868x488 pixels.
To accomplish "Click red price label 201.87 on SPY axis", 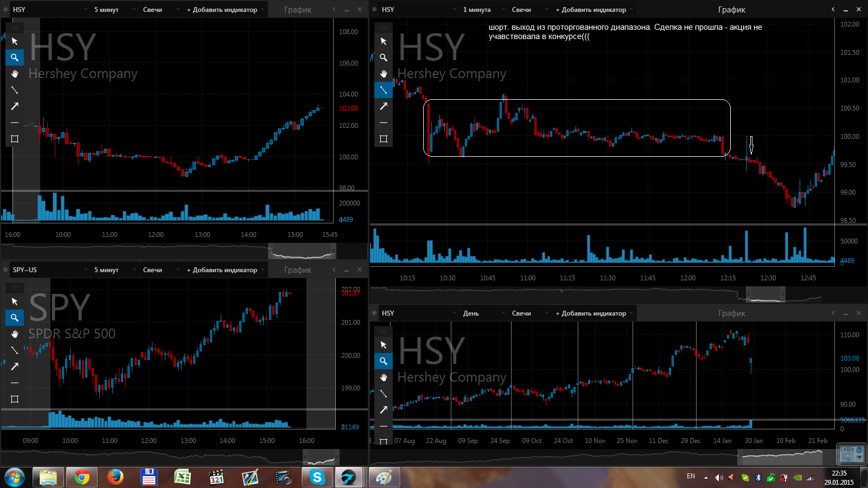I will [x=350, y=293].
